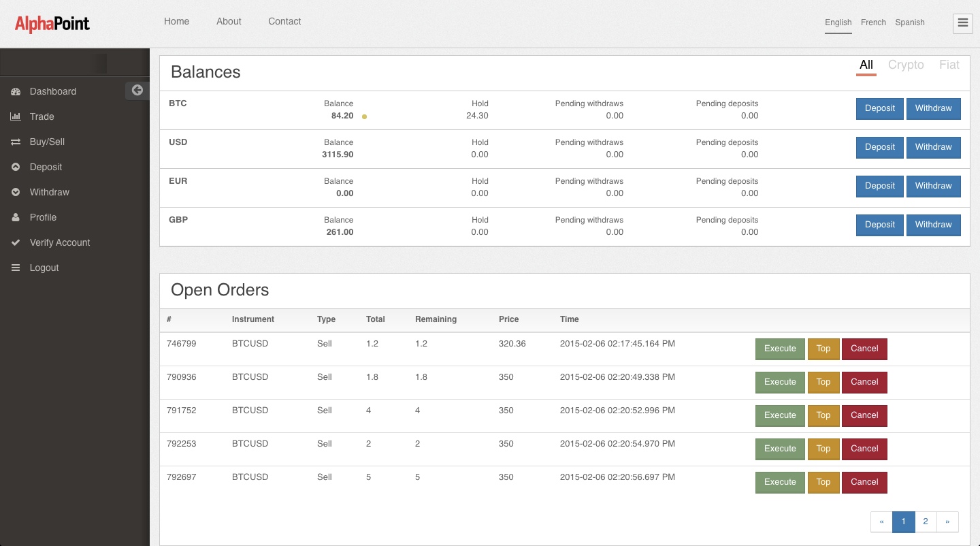Click the Buy/Sell arrows icon
Viewport: 980px width, 546px height.
click(16, 142)
